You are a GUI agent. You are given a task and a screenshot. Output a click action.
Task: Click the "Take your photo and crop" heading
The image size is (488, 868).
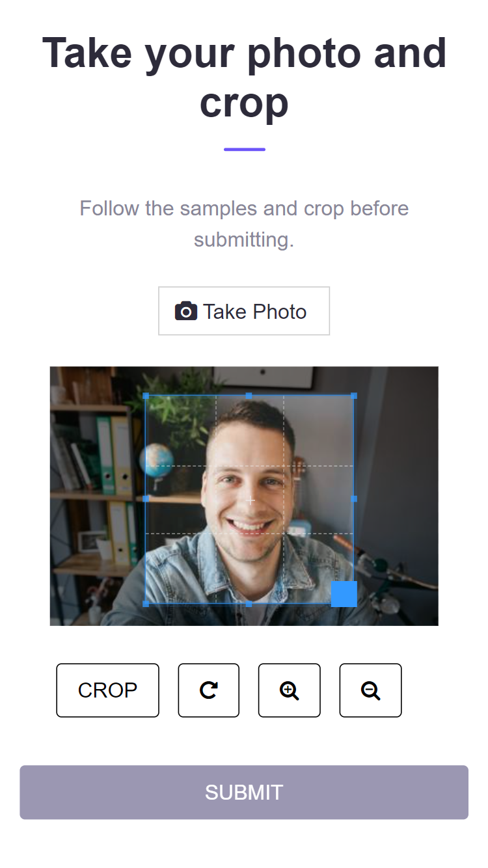click(x=244, y=78)
